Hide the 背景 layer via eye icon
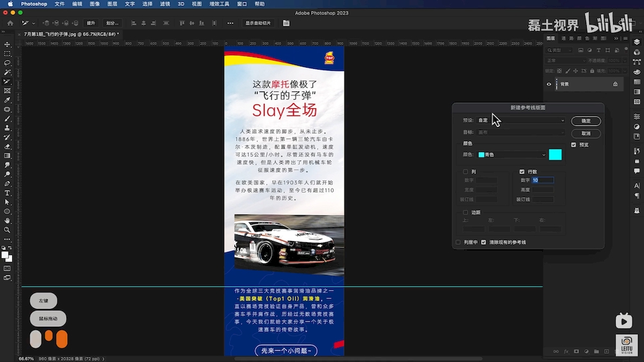This screenshot has height=362, width=644. click(549, 84)
